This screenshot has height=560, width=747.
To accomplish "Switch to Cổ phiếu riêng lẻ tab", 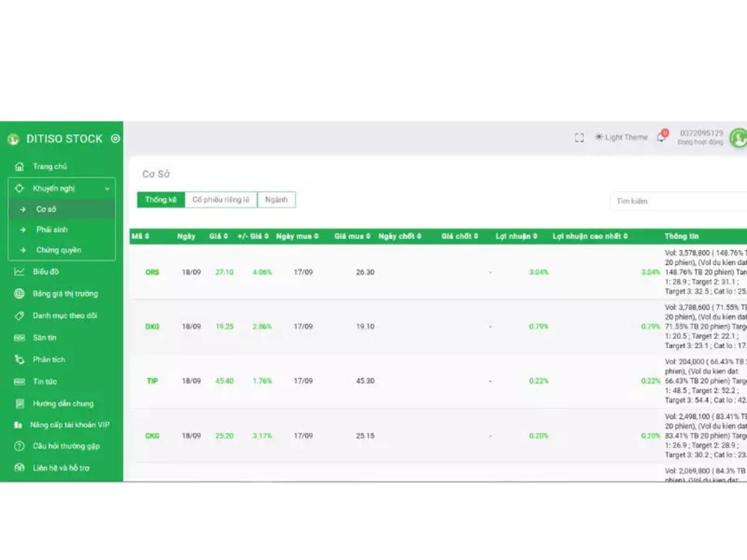I will click(220, 200).
